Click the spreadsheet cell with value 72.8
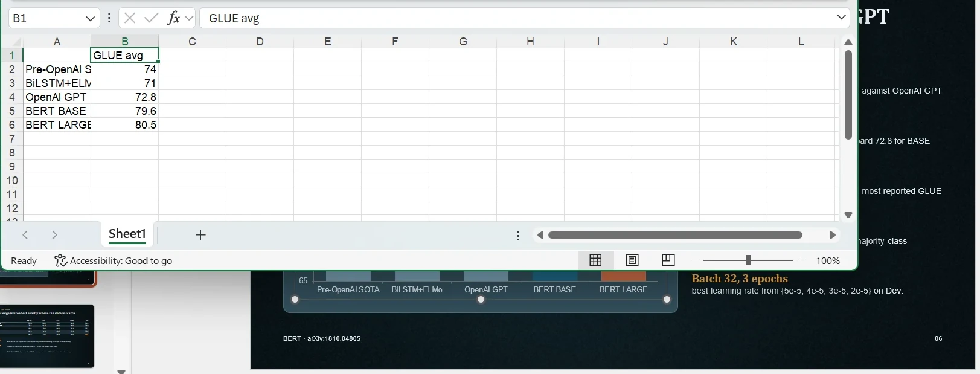 [125, 97]
